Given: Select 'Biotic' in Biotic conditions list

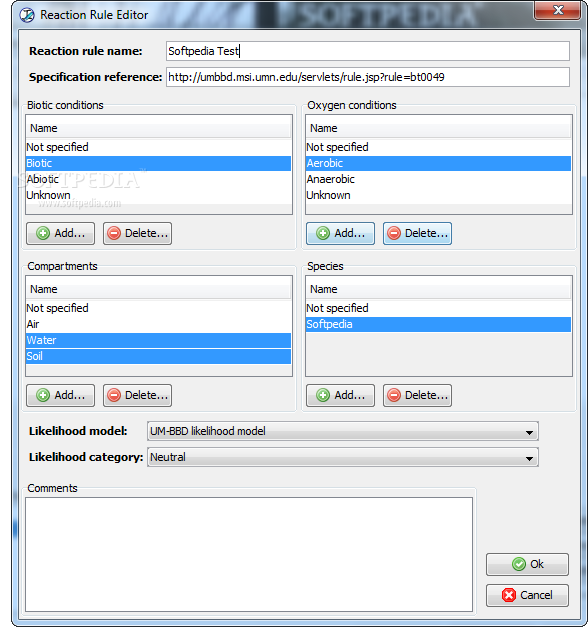Looking at the screenshot, I should tap(158, 163).
